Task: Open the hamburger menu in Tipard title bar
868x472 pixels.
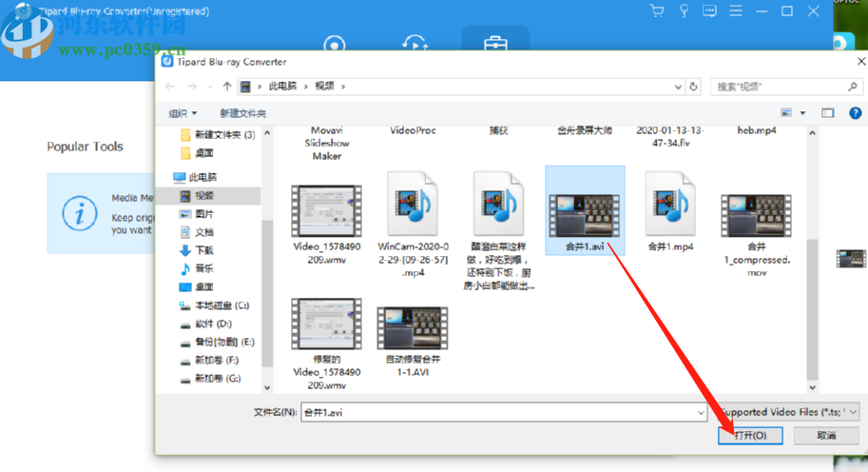Action: point(736,11)
